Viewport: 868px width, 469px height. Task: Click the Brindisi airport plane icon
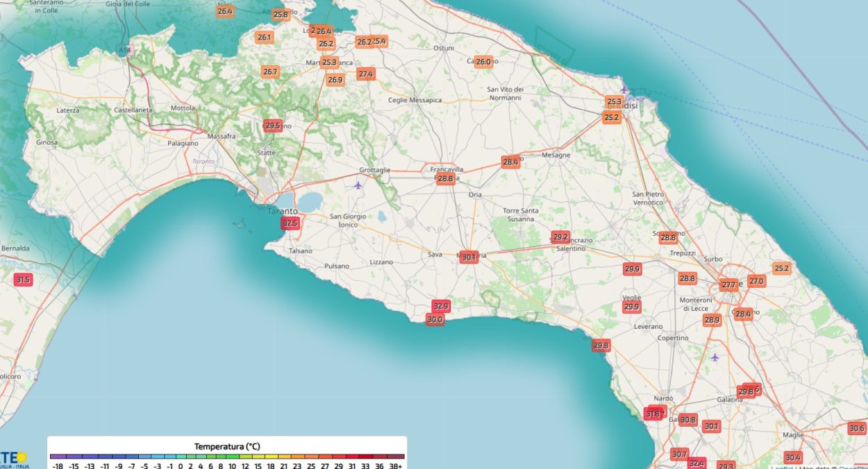point(624,89)
